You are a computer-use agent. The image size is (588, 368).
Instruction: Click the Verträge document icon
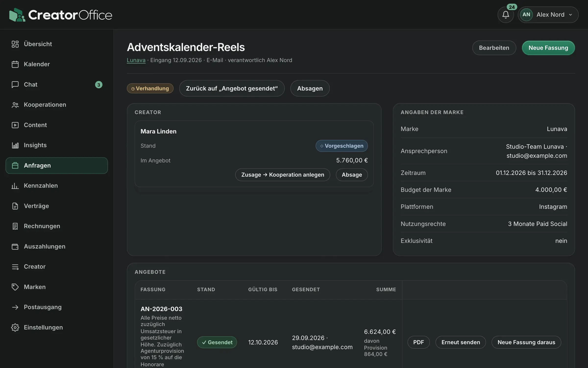(x=15, y=206)
